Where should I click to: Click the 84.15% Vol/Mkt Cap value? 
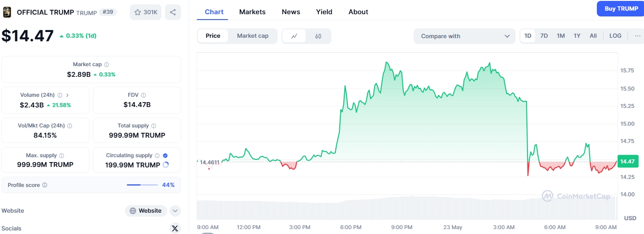click(x=45, y=135)
